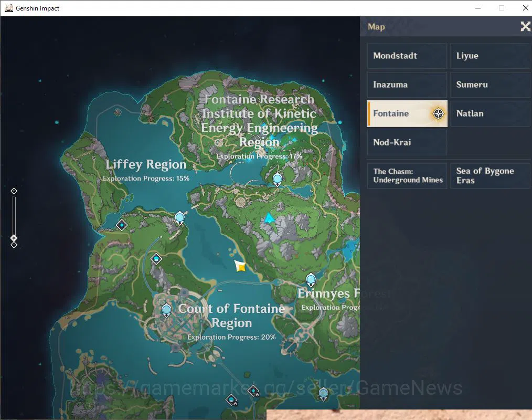Close the Map region panel
This screenshot has width=532, height=420.
click(x=525, y=26)
